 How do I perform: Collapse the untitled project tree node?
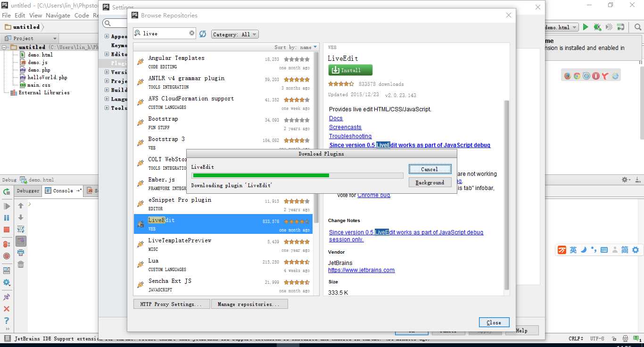click(4, 47)
